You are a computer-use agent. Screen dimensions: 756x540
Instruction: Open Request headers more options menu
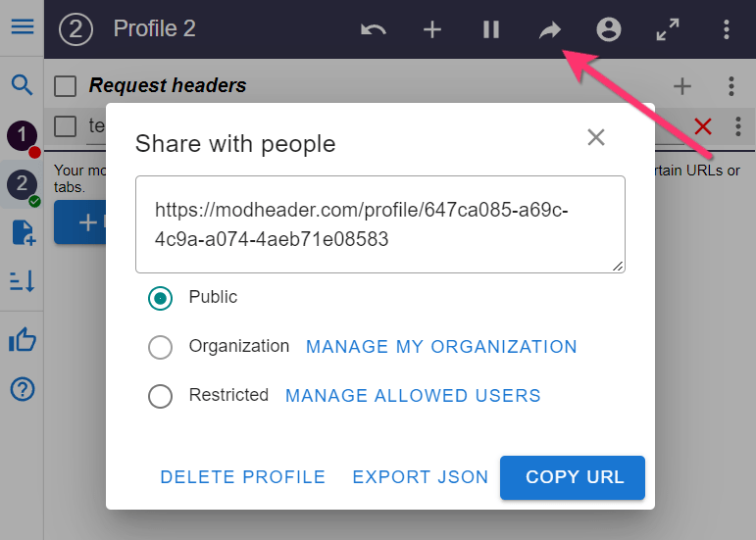pos(731,86)
